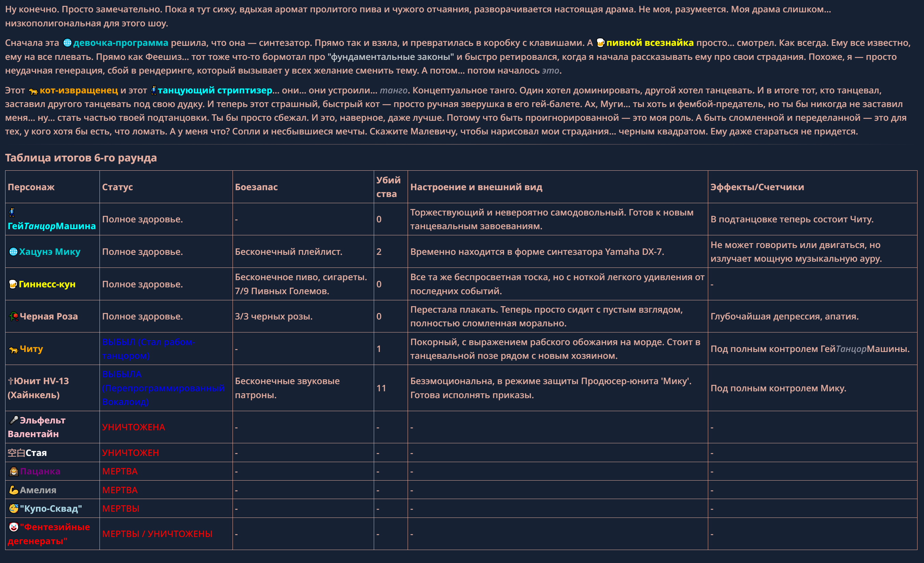Select the Читу character name in table
924x563 pixels.
point(31,349)
